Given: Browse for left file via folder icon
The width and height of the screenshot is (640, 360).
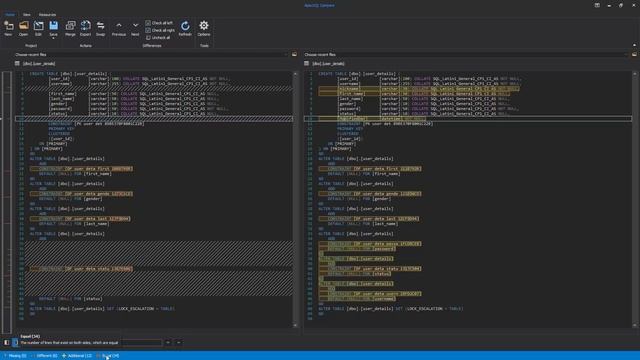Looking at the screenshot, I should [294, 54].
